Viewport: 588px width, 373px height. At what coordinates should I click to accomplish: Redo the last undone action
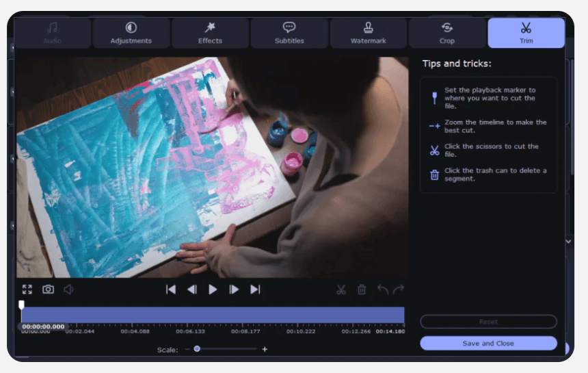399,290
